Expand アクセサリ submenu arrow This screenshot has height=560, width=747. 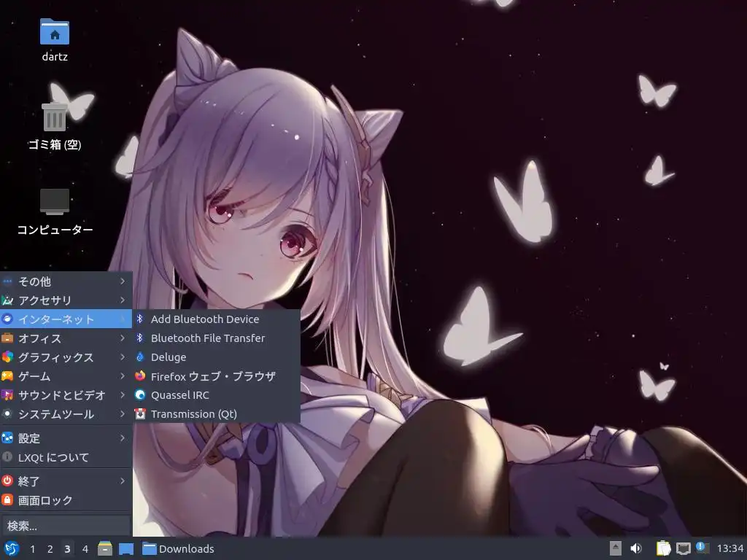[x=123, y=300]
